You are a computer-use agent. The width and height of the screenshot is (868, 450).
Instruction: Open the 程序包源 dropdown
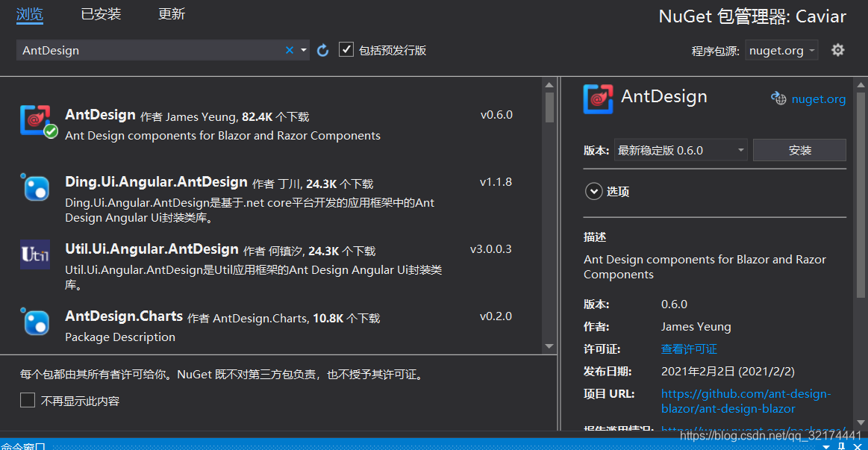coord(781,50)
